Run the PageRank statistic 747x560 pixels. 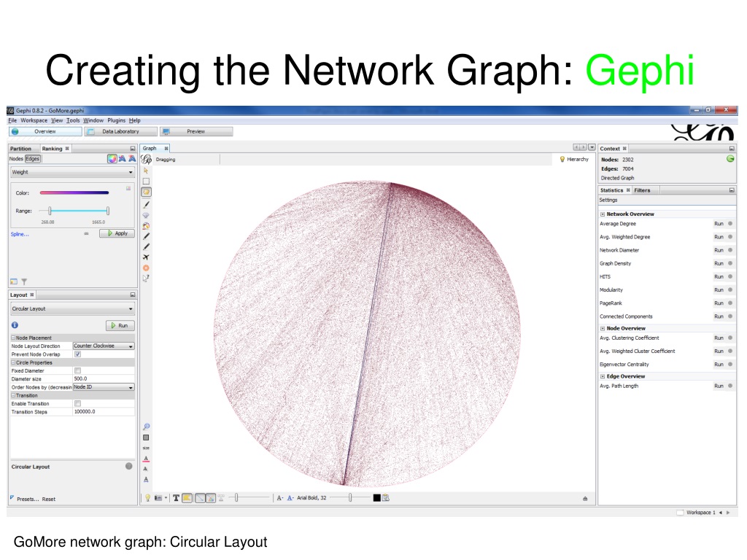point(719,303)
